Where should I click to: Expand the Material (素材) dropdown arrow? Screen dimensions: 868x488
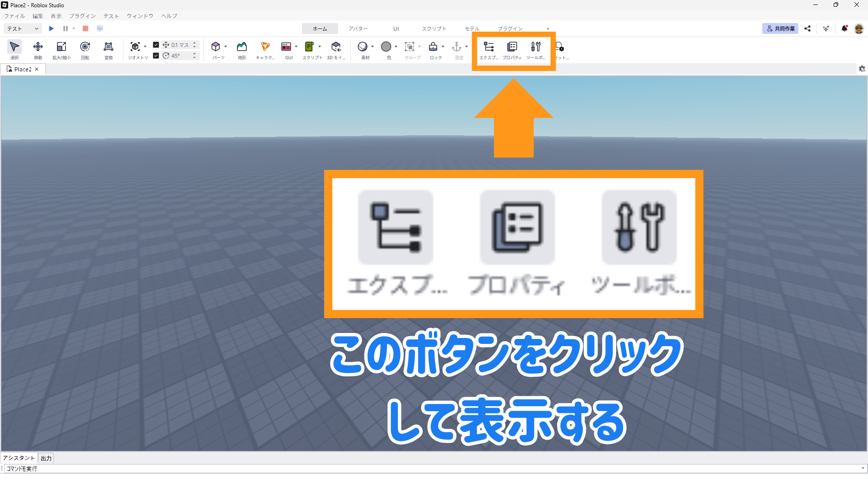point(373,47)
